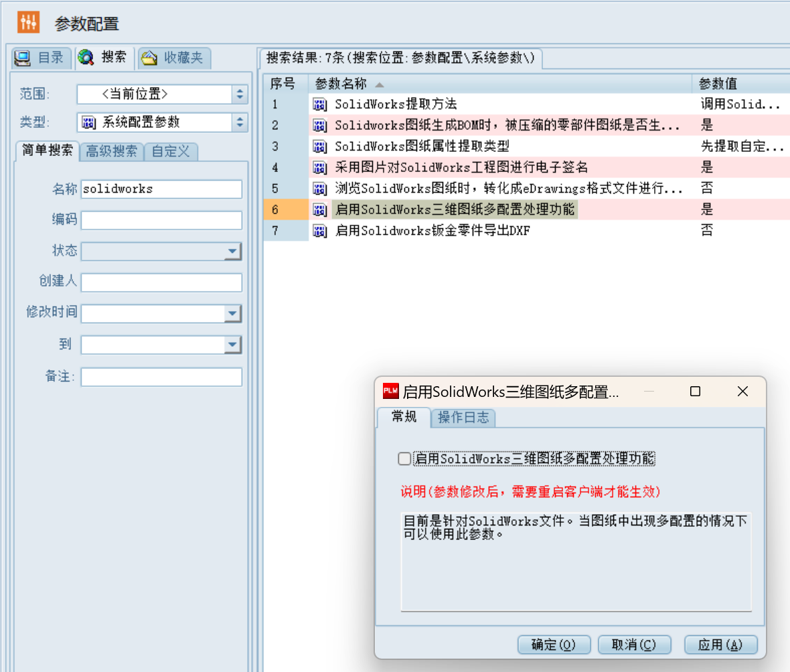Click the 备注 input field

pyautogui.click(x=161, y=377)
